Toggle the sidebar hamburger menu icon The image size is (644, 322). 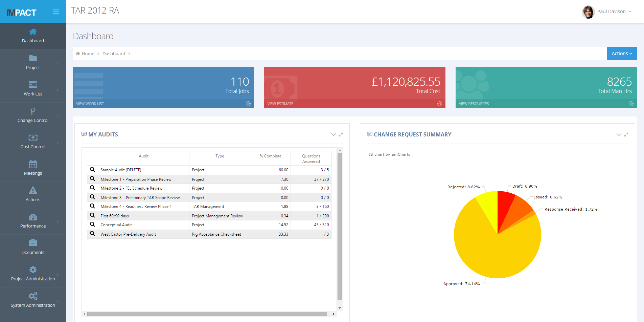tap(56, 12)
